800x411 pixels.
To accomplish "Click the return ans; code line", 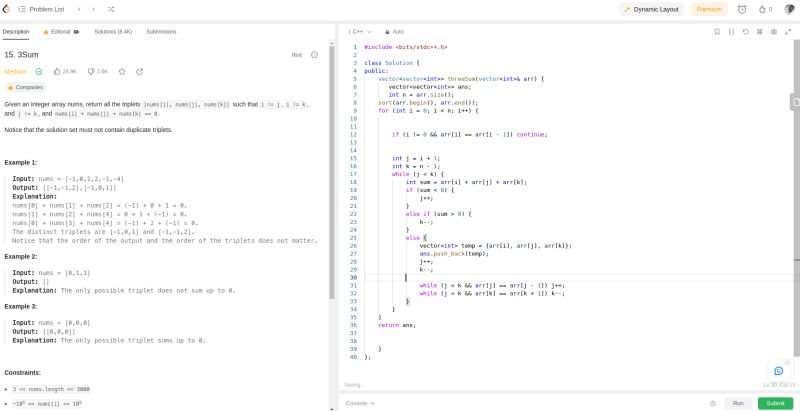I will [x=397, y=325].
